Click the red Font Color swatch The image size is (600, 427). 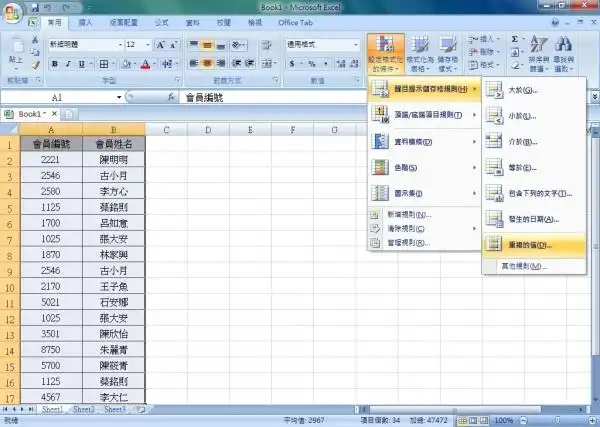145,64
